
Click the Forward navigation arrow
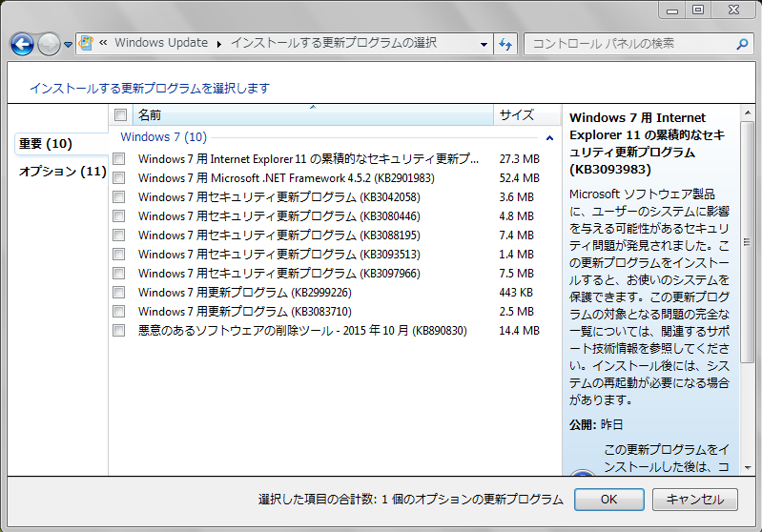[x=49, y=44]
